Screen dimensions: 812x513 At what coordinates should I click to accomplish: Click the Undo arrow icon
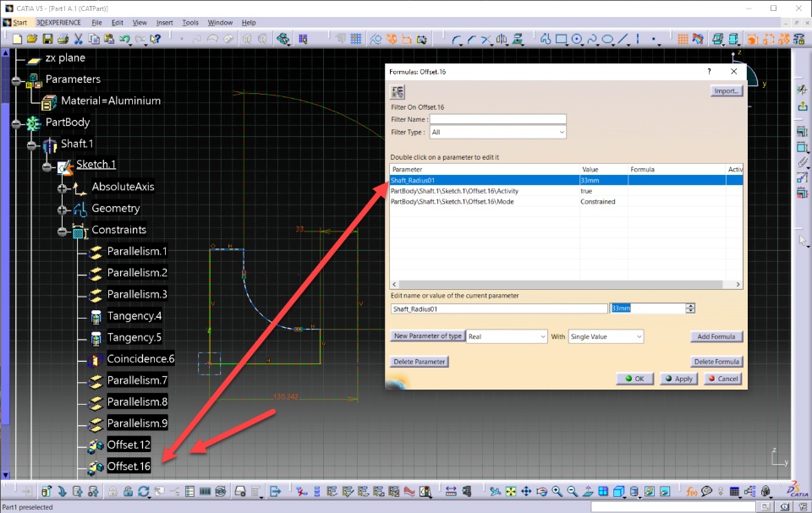(124, 39)
